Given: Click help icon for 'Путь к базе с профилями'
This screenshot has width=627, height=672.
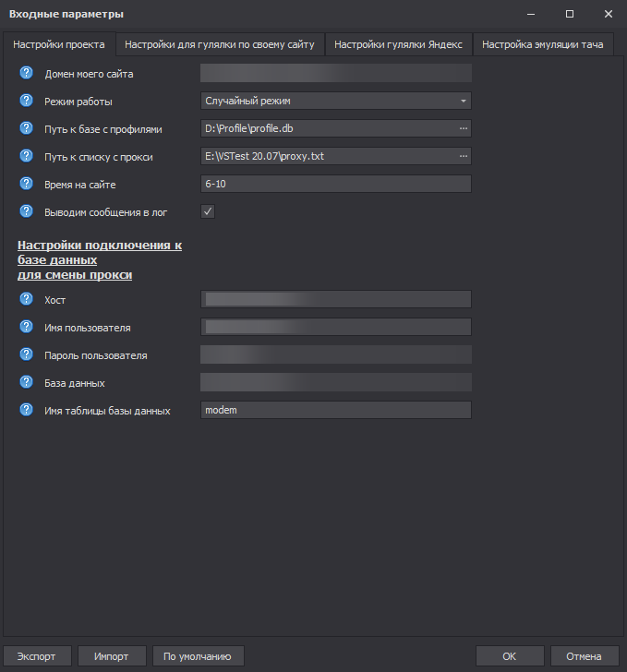Looking at the screenshot, I should pyautogui.click(x=26, y=128).
